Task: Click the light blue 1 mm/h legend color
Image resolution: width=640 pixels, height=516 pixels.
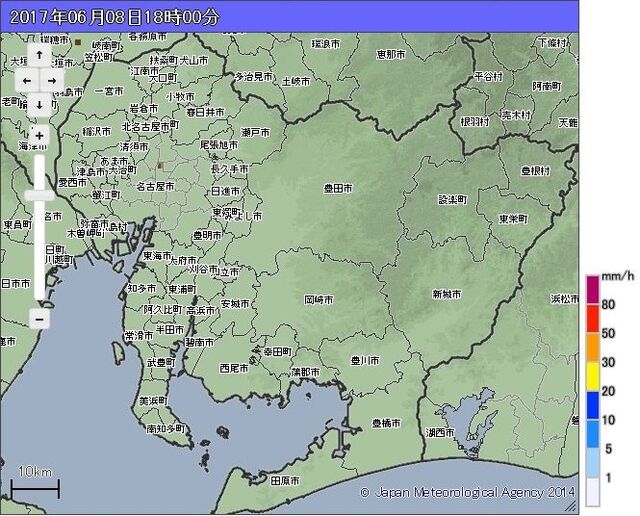Action: tap(593, 463)
